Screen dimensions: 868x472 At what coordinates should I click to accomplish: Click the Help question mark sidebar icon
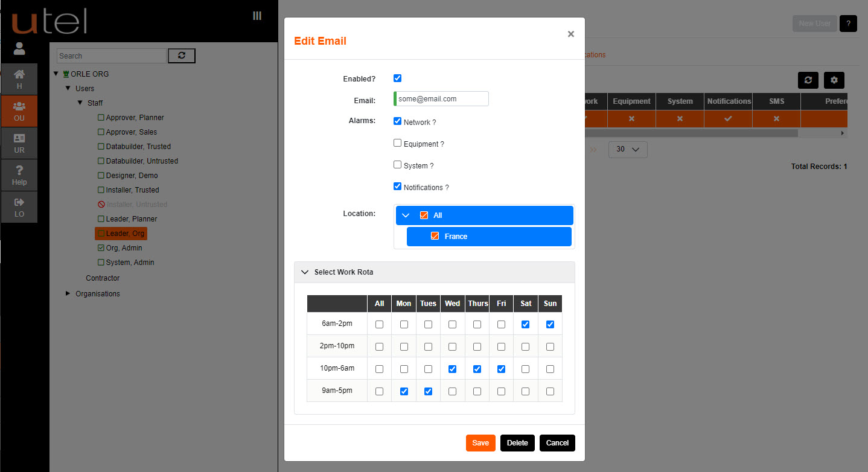[x=19, y=175]
